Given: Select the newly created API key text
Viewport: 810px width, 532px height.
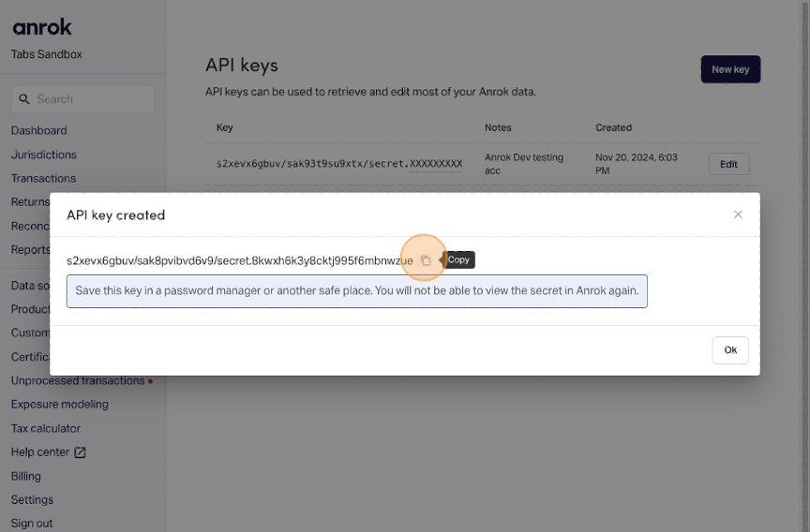Looking at the screenshot, I should [x=239, y=260].
